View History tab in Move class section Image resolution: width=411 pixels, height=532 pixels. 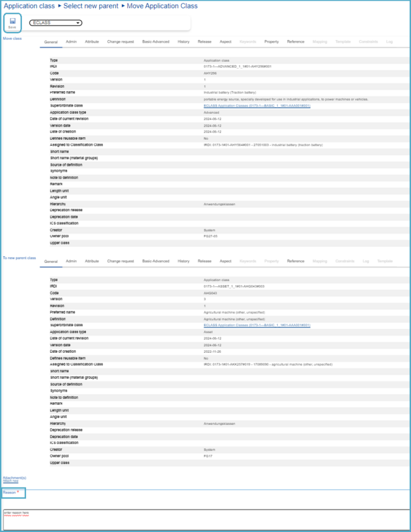[183, 41]
